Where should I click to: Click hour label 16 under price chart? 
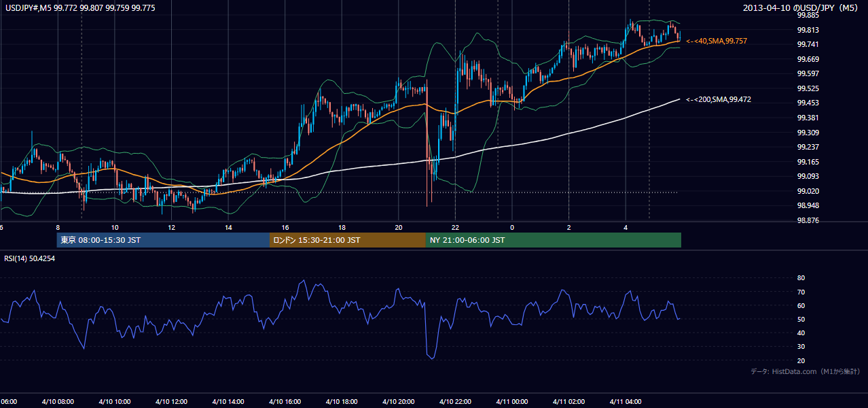(x=285, y=227)
